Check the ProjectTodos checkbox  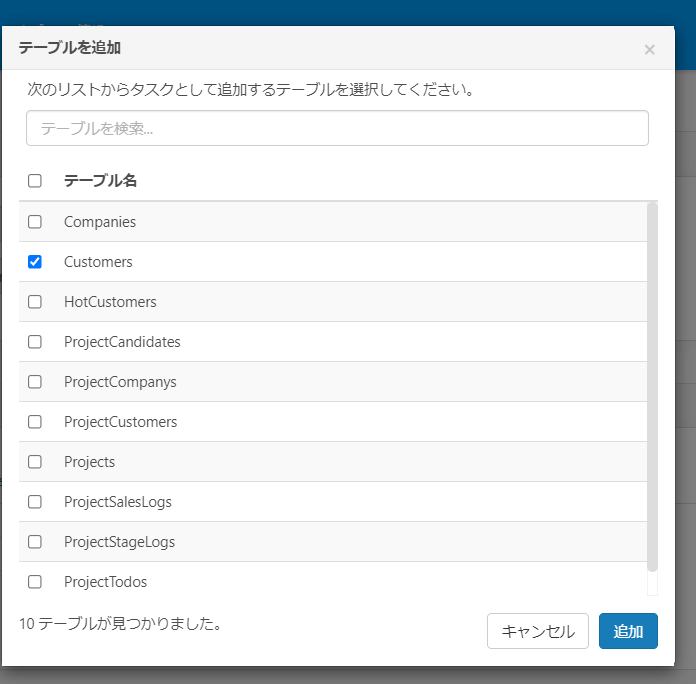[35, 582]
